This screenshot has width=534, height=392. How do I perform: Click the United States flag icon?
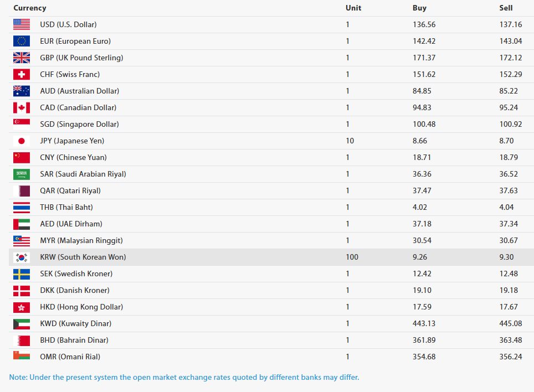[22, 24]
